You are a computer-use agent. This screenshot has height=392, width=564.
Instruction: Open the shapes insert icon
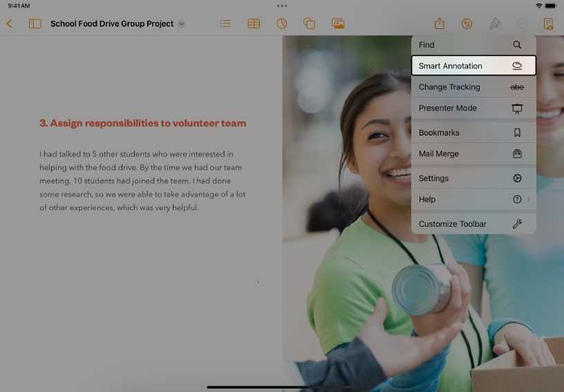[x=309, y=24]
